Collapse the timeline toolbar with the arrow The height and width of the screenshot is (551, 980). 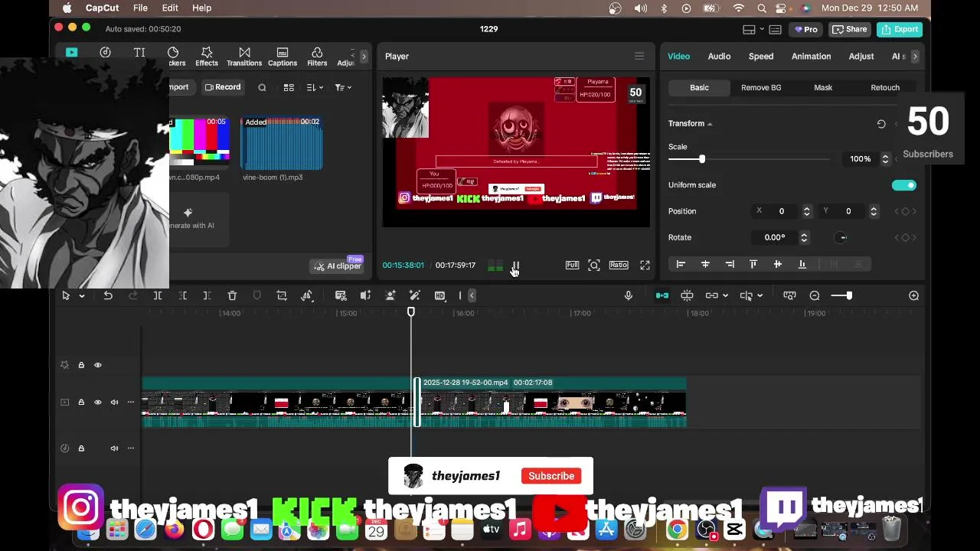472,295
